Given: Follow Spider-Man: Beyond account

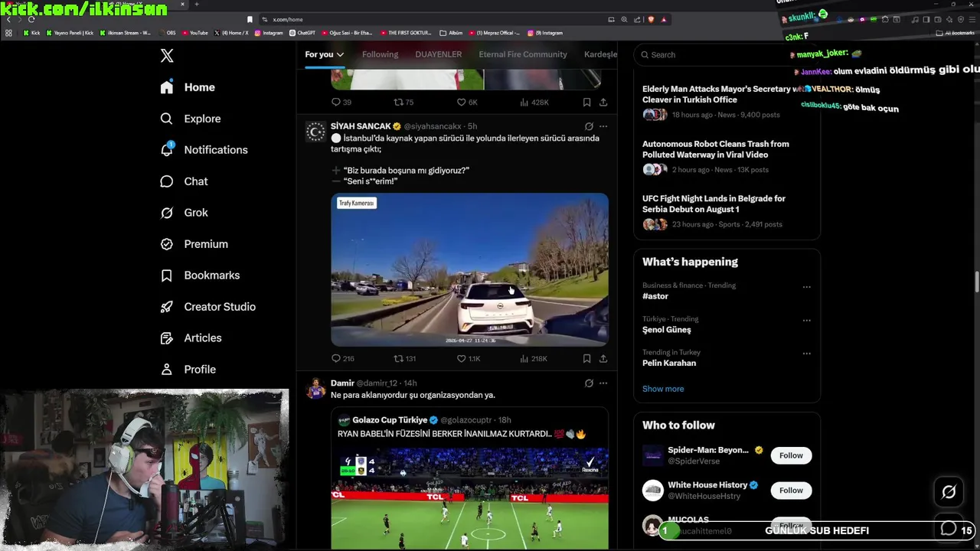Looking at the screenshot, I should (791, 455).
